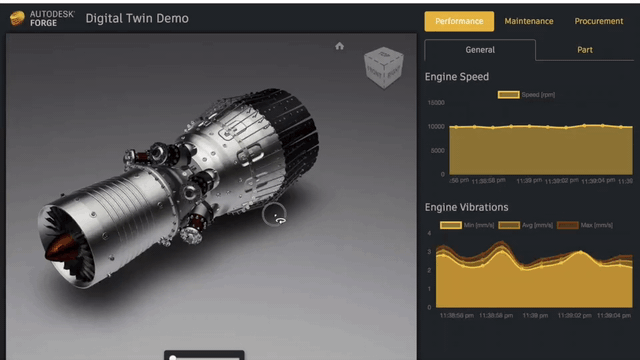Viewport: 640px width, 360px height.
Task: Click the slider handle at viewer bottom
Action: [x=173, y=358]
